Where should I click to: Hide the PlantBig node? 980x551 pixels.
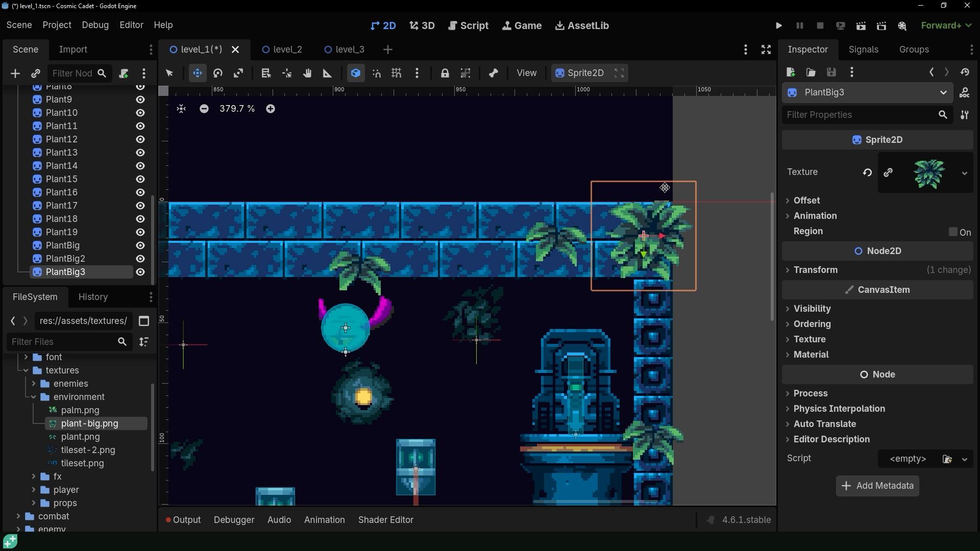tap(140, 245)
